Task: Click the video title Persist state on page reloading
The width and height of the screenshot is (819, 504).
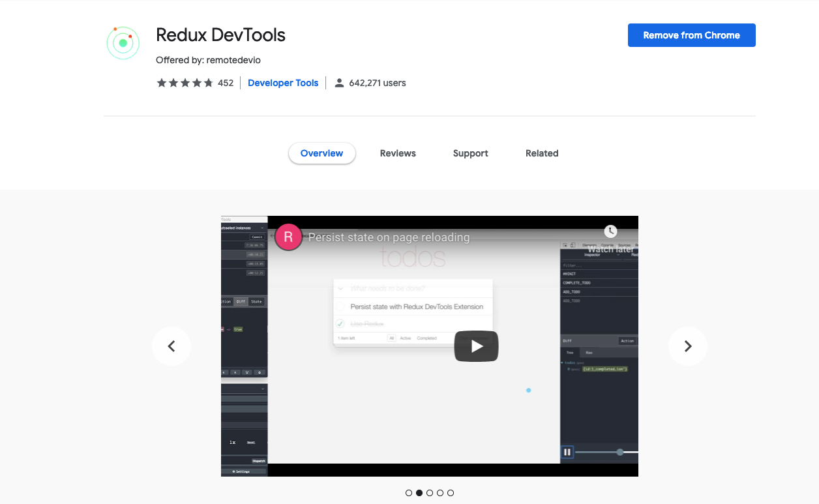Action: (x=389, y=237)
